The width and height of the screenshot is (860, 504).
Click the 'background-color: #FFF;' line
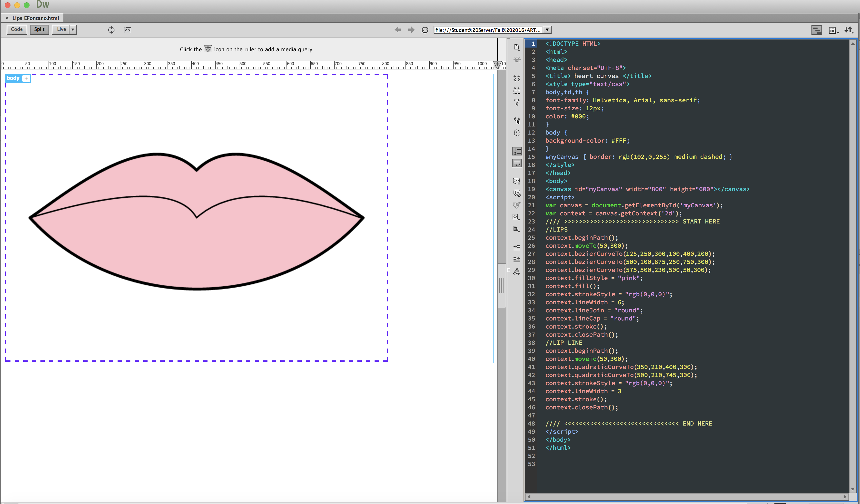pos(587,141)
